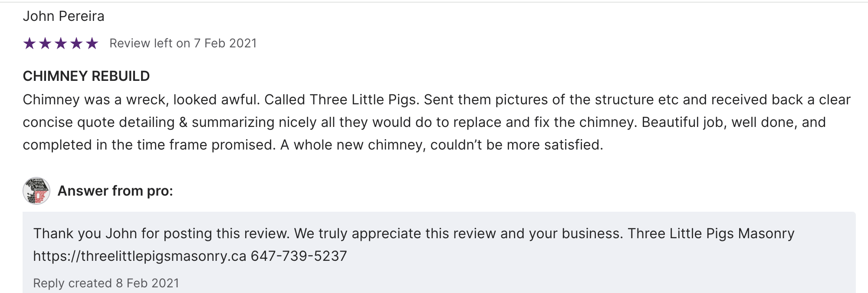Click reviewer name John Pereira
Viewport: 868px width, 293px height.
tap(63, 17)
